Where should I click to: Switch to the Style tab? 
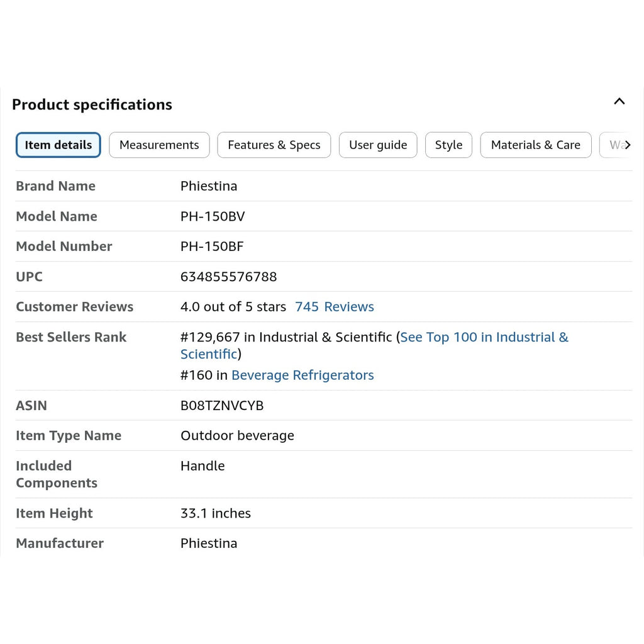click(x=448, y=145)
